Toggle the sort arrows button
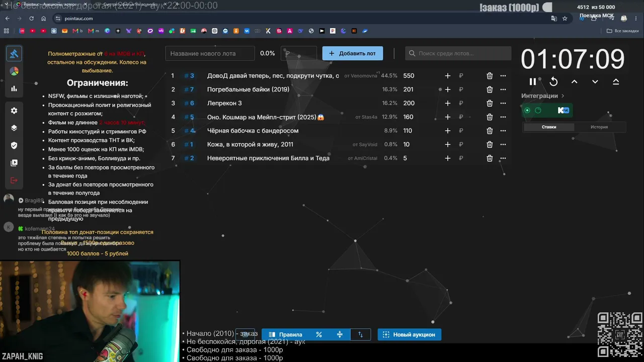Screen dimensions: 644x362 pos(360,334)
